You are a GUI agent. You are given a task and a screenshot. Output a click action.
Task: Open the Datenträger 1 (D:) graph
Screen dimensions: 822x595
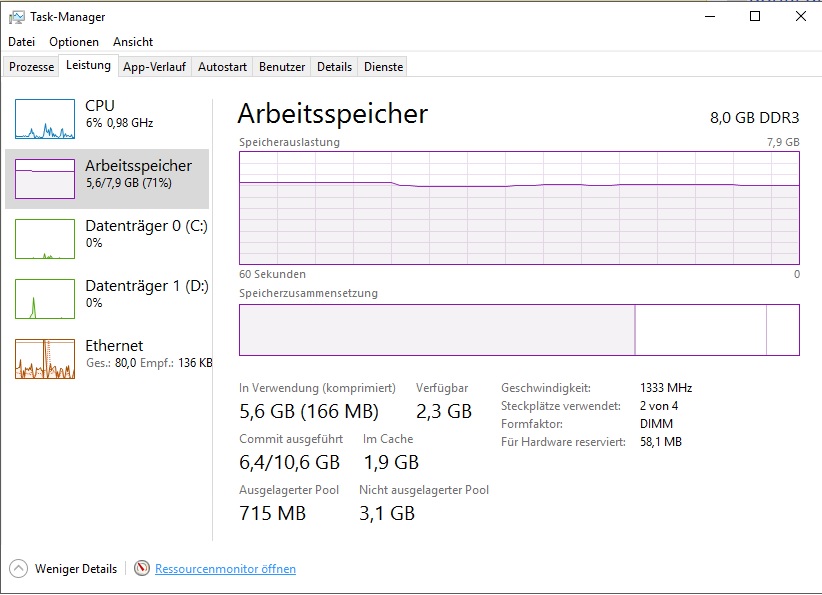(x=45, y=299)
